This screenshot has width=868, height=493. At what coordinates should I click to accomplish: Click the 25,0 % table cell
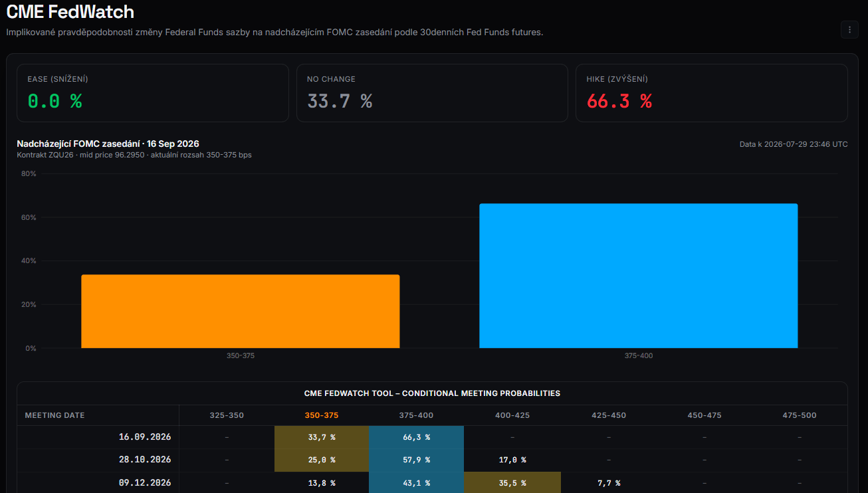click(322, 460)
